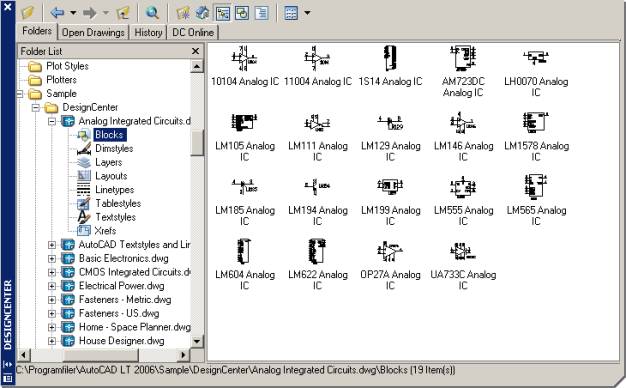Toggle the Preview pane toolbar button
This screenshot has width=626, height=388.
click(x=242, y=13)
